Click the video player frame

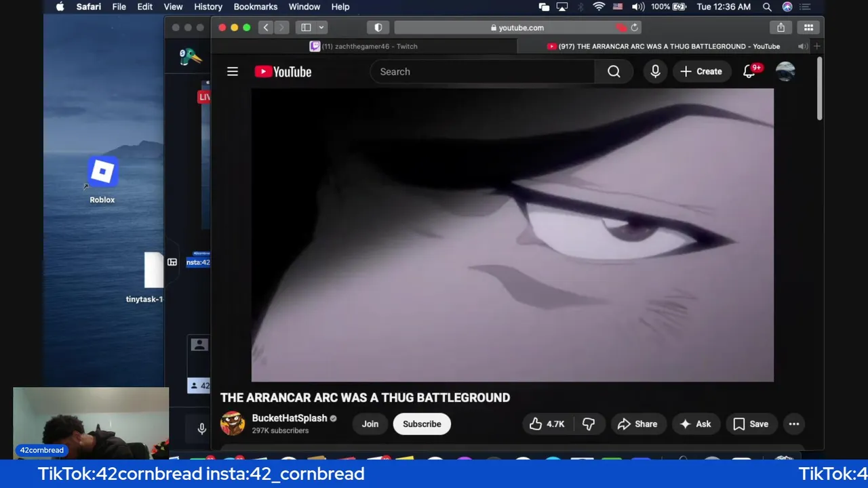[x=513, y=235]
